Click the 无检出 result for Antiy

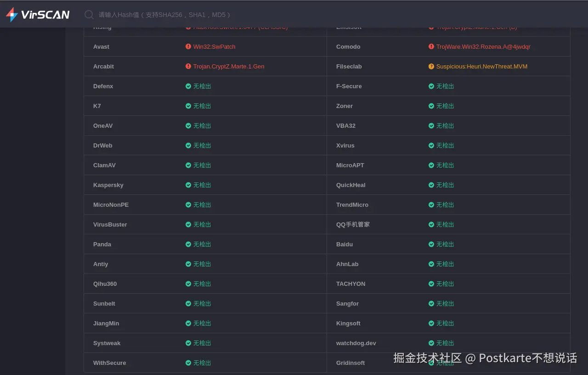202,264
